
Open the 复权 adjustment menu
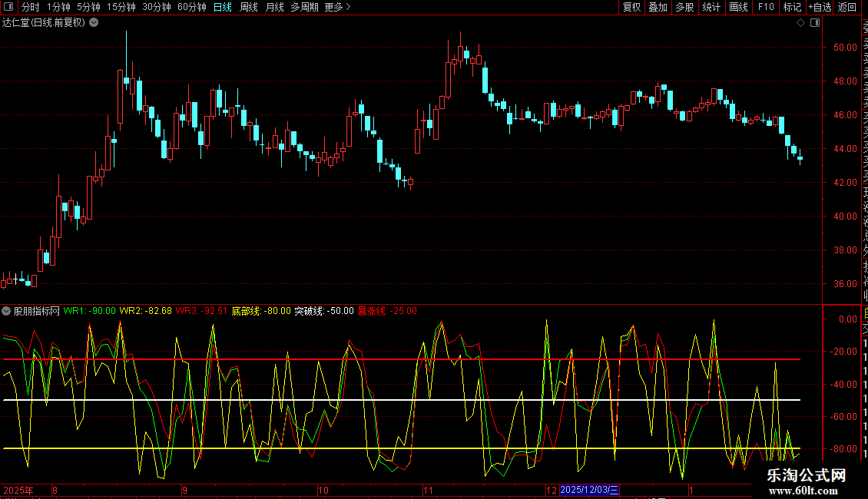click(x=631, y=7)
